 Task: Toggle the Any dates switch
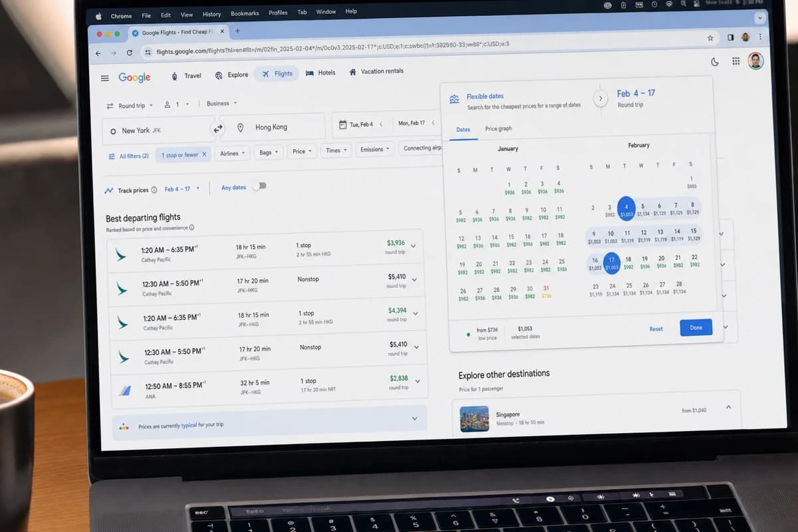coord(259,186)
